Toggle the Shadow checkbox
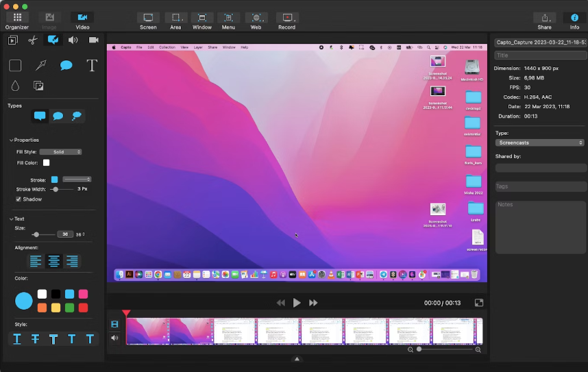 [x=19, y=199]
